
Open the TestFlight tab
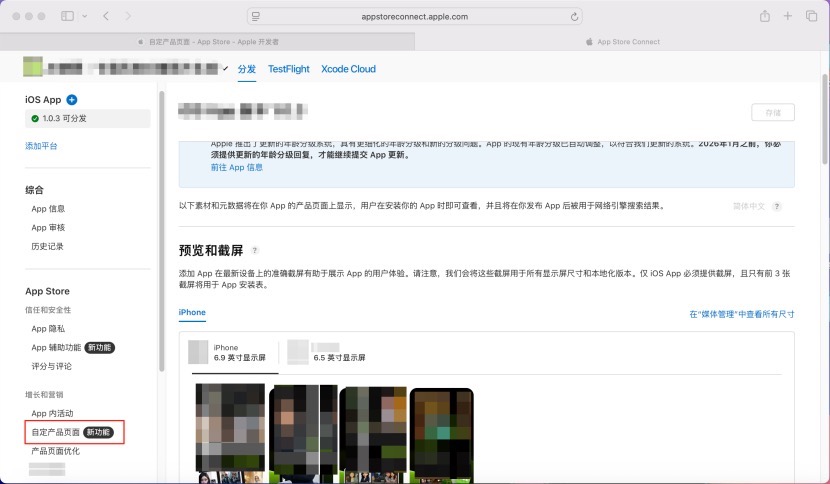tap(288, 69)
